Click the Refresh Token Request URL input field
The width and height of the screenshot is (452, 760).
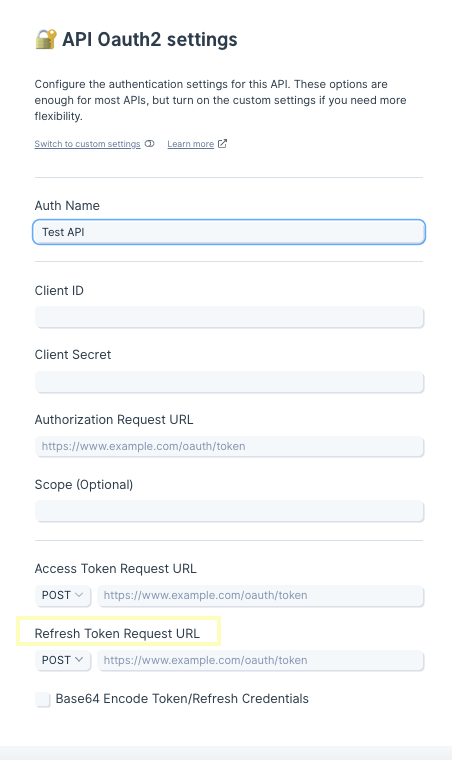(261, 661)
